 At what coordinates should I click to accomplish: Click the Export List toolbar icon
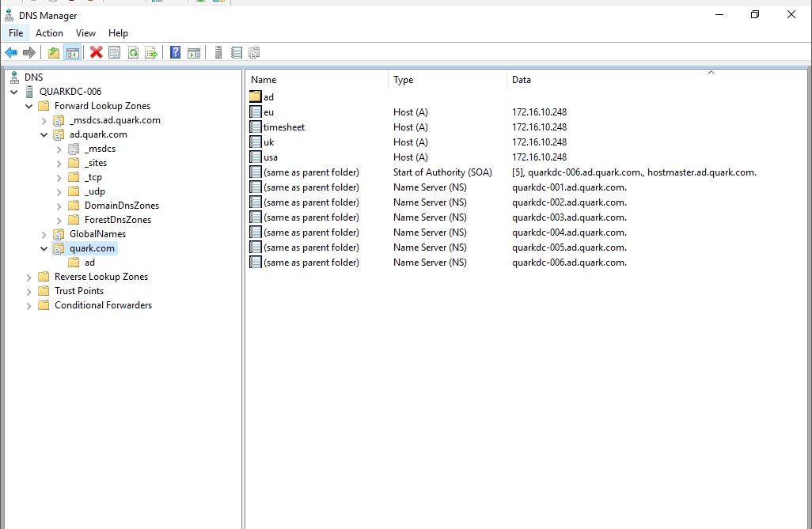point(151,52)
